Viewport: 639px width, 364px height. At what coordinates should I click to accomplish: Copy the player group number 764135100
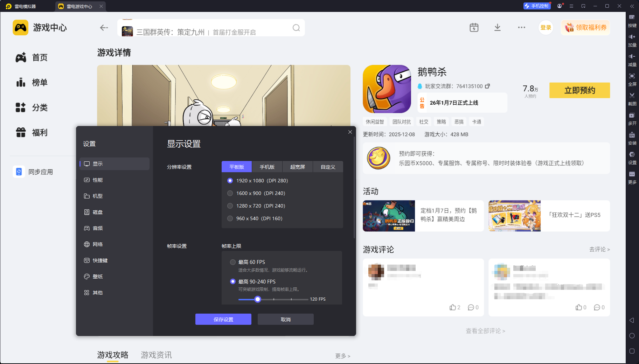487,86
